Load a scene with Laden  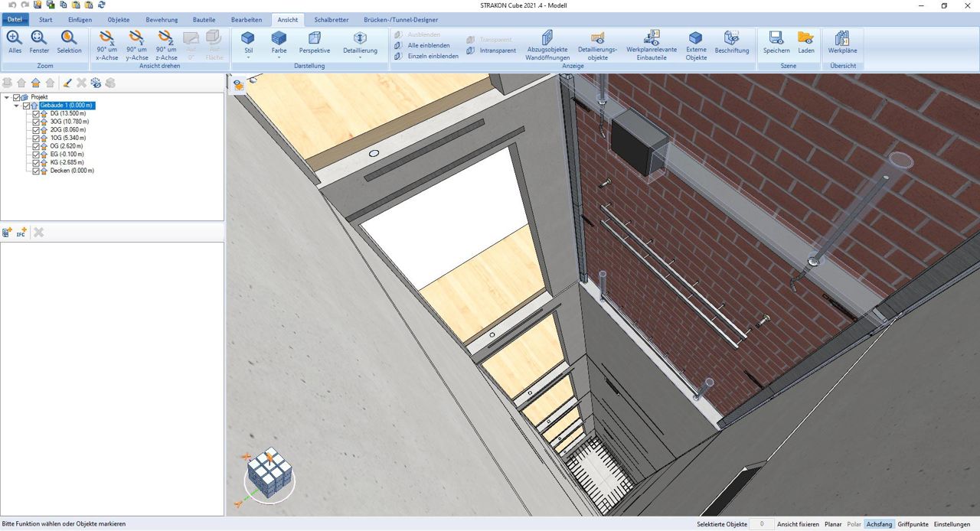805,38
